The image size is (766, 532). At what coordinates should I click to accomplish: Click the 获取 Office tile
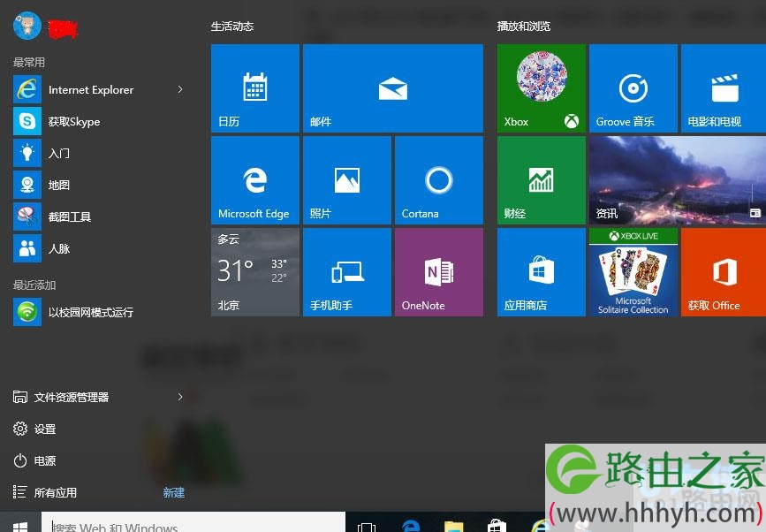tap(724, 272)
